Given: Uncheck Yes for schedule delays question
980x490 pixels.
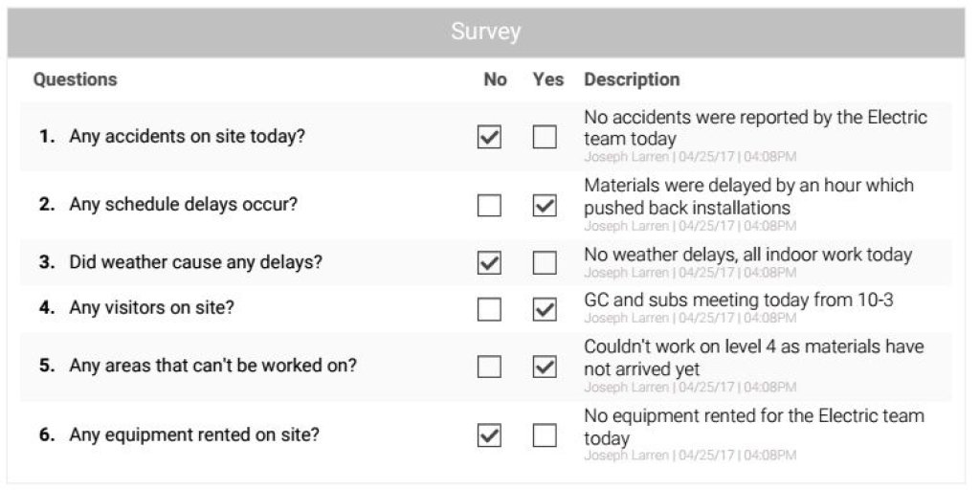Looking at the screenshot, I should (x=545, y=206).
